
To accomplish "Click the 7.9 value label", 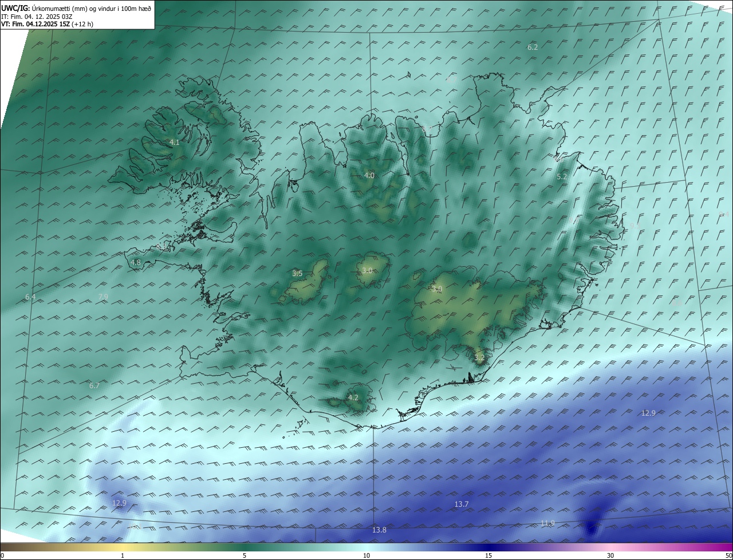I will [103, 296].
